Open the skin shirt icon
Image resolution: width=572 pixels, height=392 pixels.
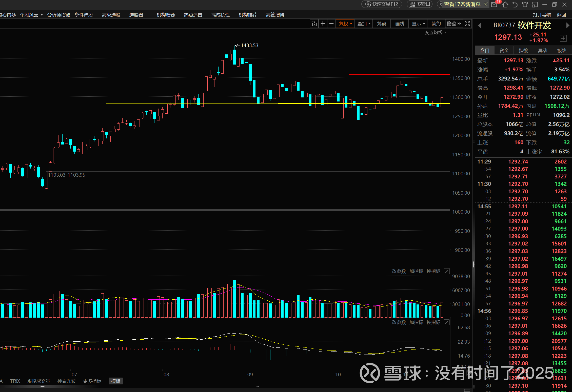[525, 4]
